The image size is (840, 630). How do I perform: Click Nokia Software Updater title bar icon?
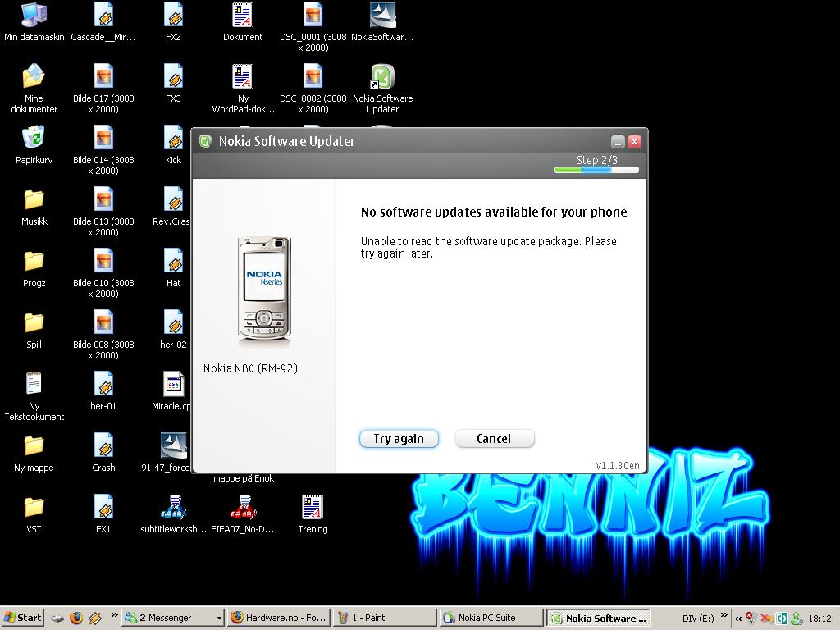205,141
